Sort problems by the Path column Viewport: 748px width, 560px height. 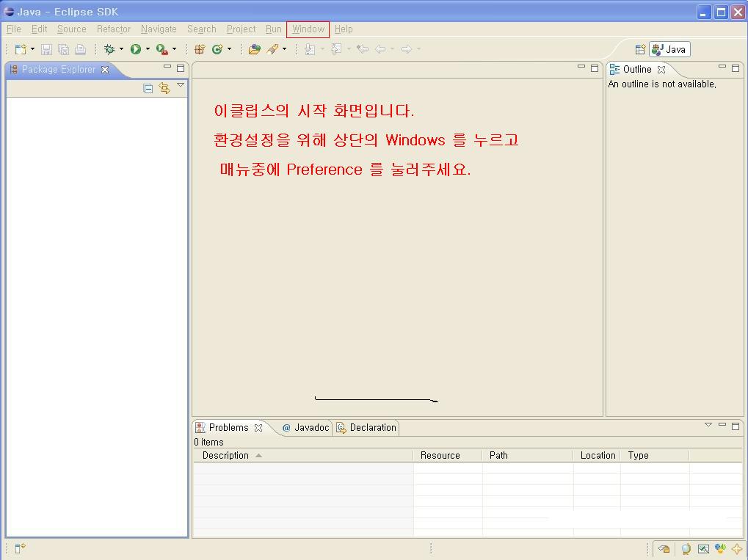pyautogui.click(x=528, y=456)
